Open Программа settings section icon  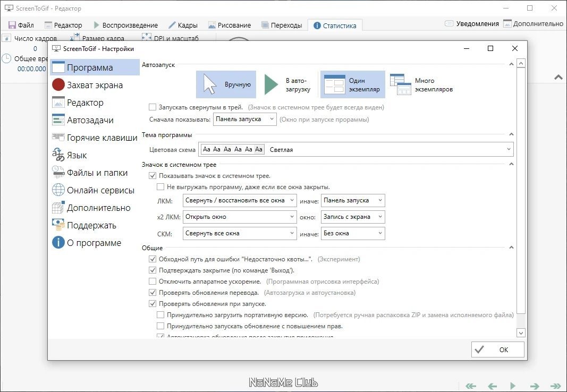coord(58,67)
